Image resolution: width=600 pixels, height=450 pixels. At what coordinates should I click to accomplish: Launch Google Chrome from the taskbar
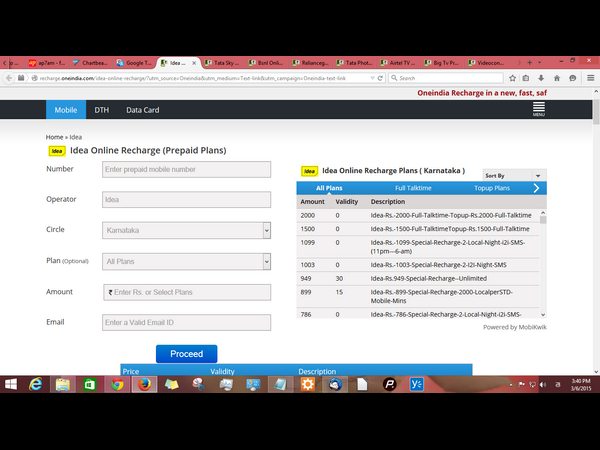117,384
